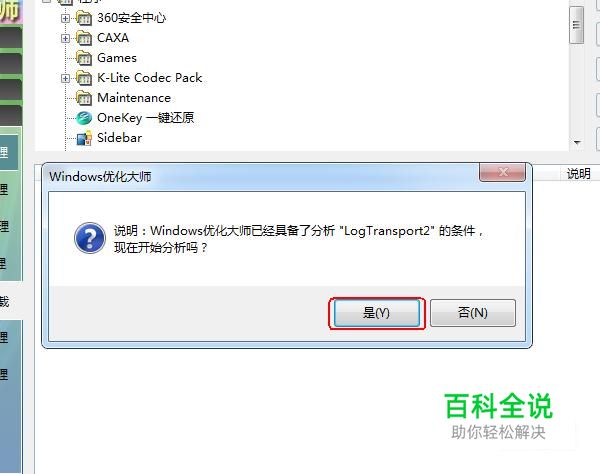Select the Games tree item label
The height and width of the screenshot is (474, 600).
click(117, 58)
